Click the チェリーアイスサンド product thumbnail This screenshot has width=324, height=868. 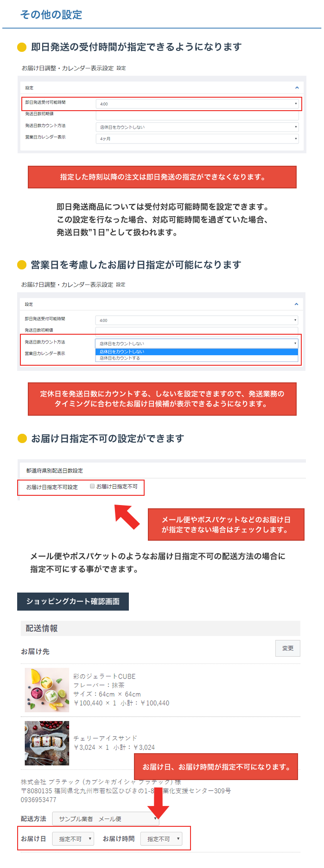[x=47, y=743]
